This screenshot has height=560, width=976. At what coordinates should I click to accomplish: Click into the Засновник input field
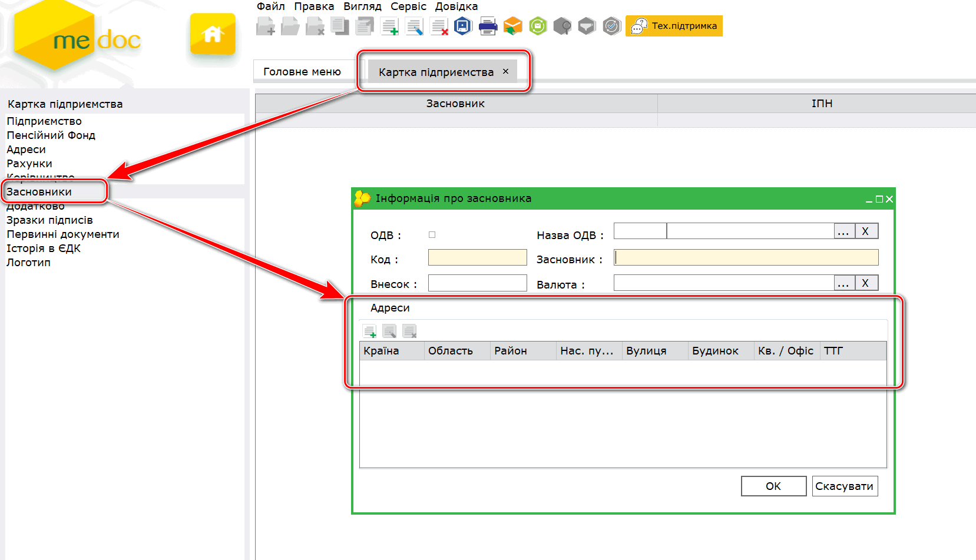(746, 258)
